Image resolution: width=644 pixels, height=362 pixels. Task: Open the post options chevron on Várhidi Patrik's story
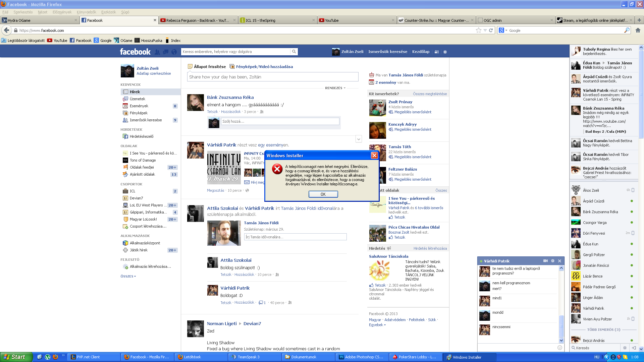359,139
